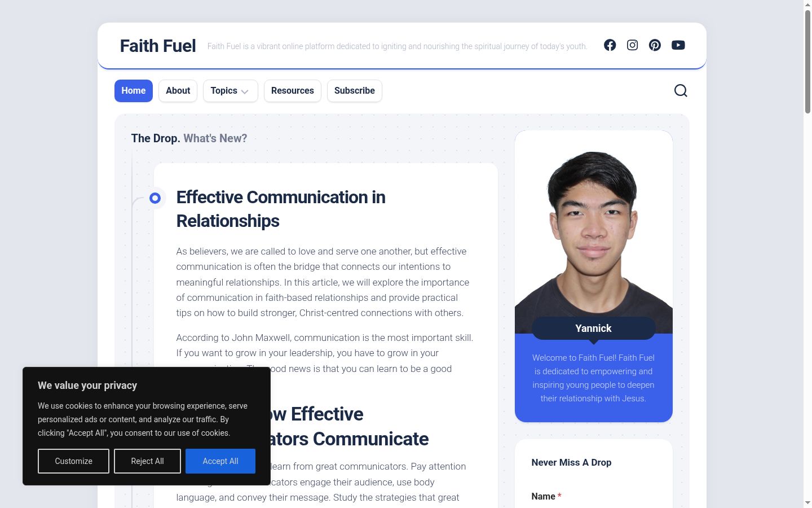Click the "The Drop. What's New?" heading
The width and height of the screenshot is (812, 508).
point(189,138)
